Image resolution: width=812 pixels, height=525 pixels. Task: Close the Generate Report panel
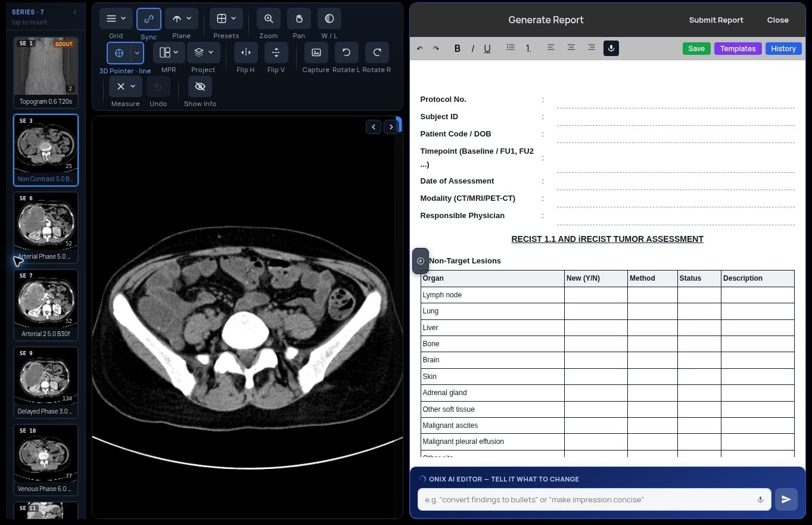[778, 20]
